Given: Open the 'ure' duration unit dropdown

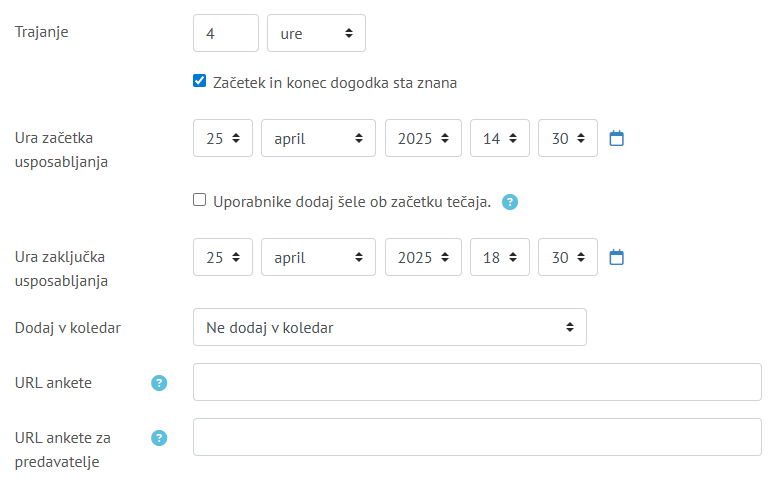Looking at the screenshot, I should point(316,33).
